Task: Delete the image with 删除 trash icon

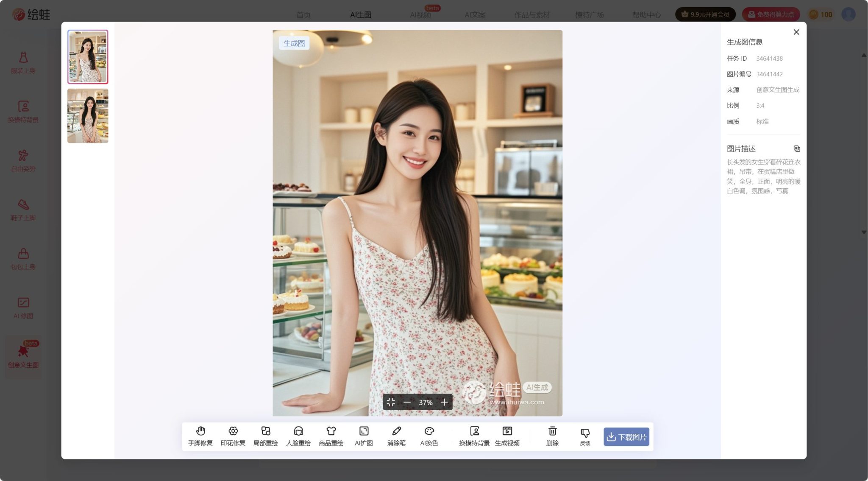Action: [x=552, y=436]
